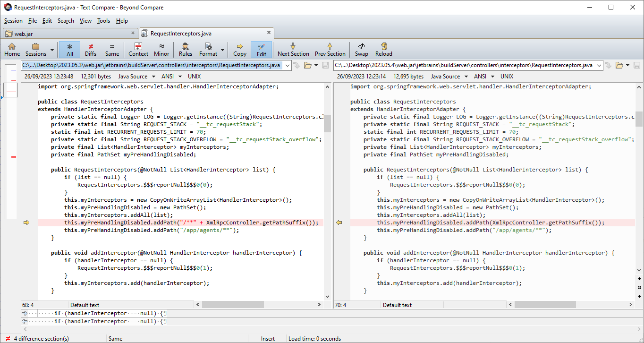Open the File menu
644x343 pixels.
coord(32,21)
